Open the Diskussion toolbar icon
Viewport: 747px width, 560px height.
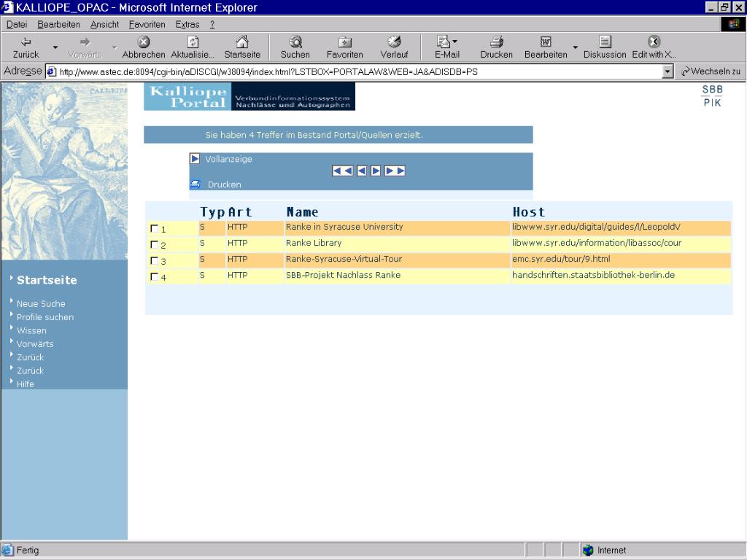[x=605, y=43]
